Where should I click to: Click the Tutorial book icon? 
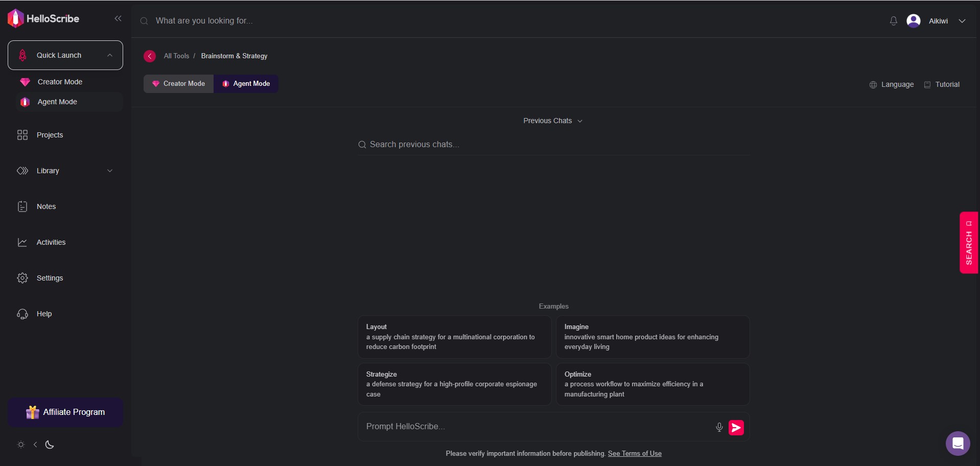[x=927, y=85]
